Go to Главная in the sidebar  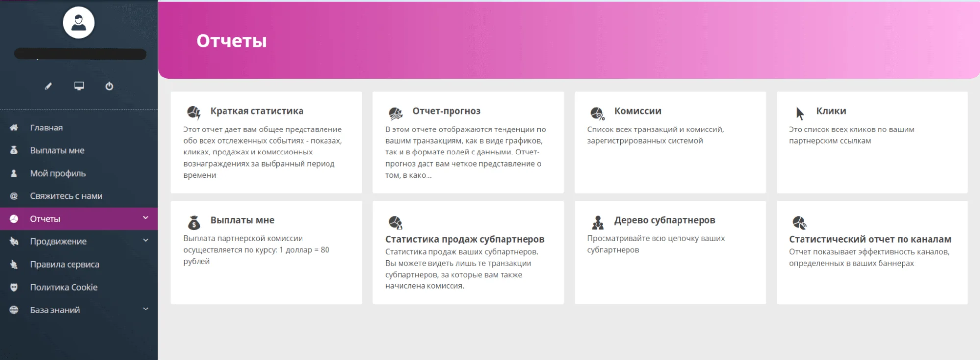(x=47, y=128)
